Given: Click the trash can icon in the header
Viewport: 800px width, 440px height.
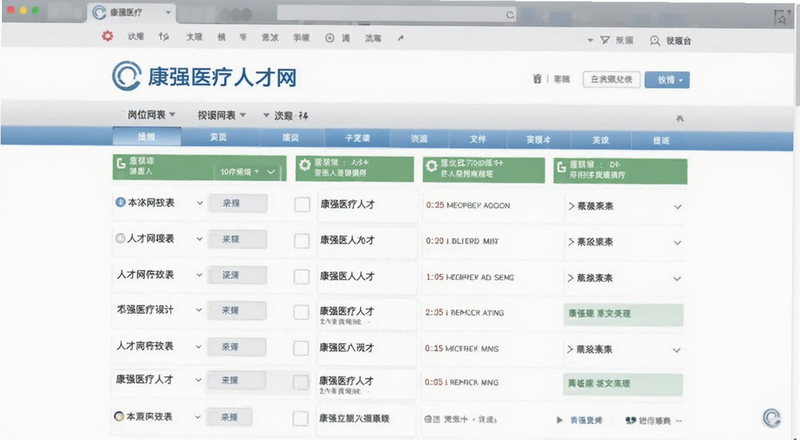Looking at the screenshot, I should 537,79.
